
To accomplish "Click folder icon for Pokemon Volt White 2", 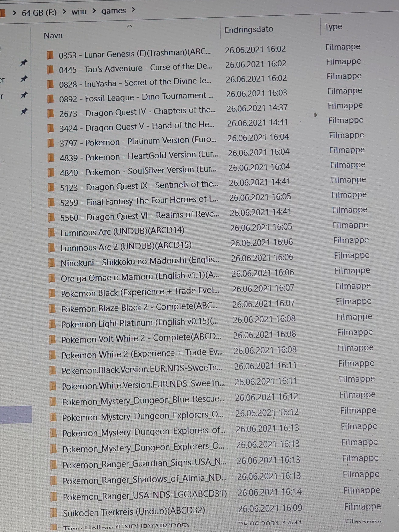I will (52, 340).
